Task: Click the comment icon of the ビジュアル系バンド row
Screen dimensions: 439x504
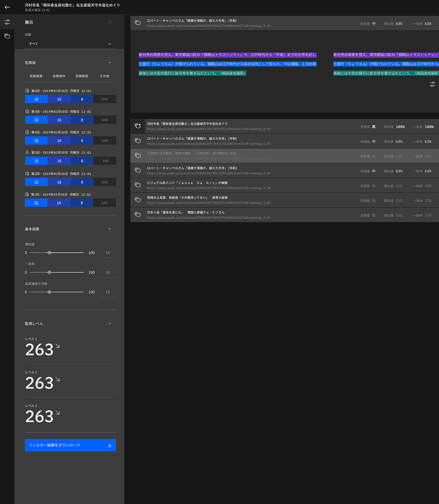Action: coord(138,185)
